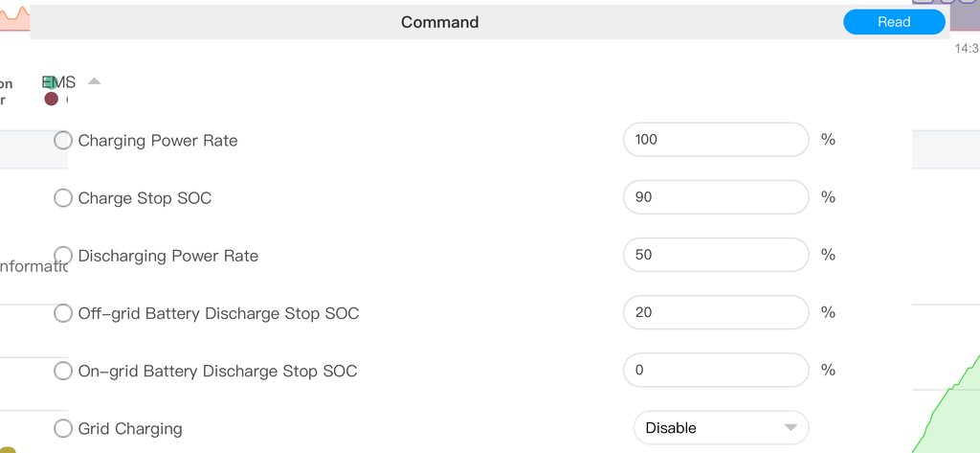Enable Off-grid Battery Discharge Stop SOC radio
The width and height of the screenshot is (980, 453).
tap(63, 313)
